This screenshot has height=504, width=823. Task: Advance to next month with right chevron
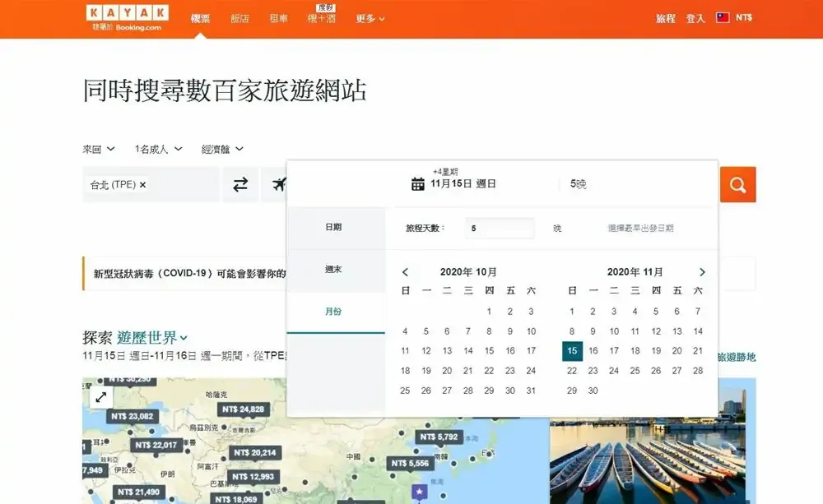coord(702,272)
